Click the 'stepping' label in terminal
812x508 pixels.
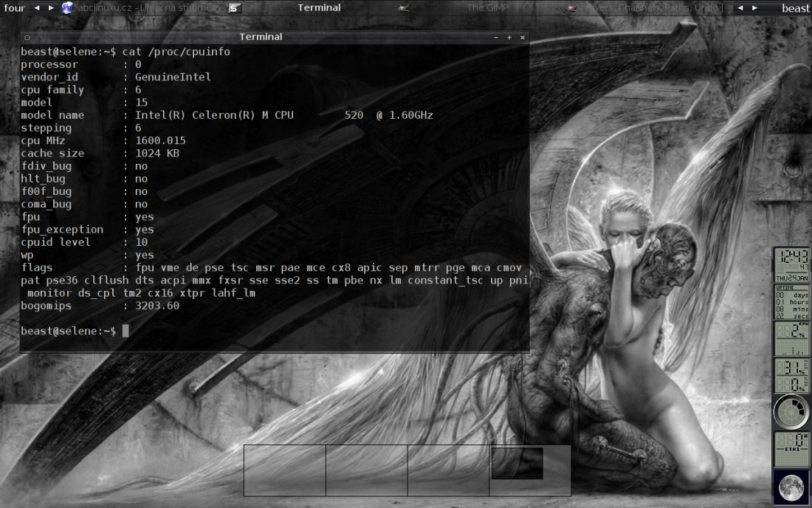46,128
